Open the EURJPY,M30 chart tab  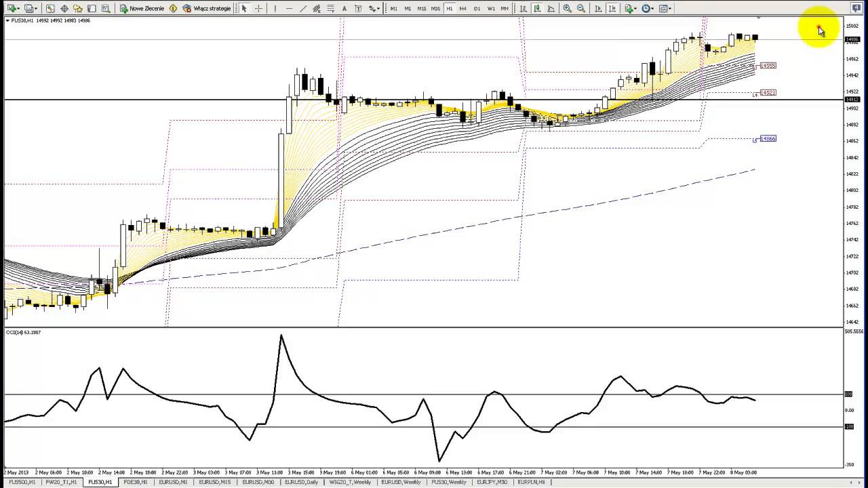pos(492,483)
